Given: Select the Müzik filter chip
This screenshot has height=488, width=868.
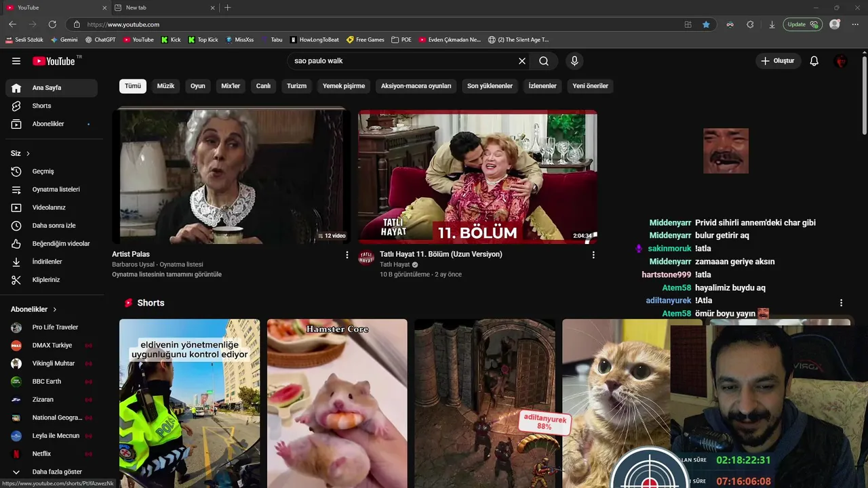Looking at the screenshot, I should pos(165,86).
